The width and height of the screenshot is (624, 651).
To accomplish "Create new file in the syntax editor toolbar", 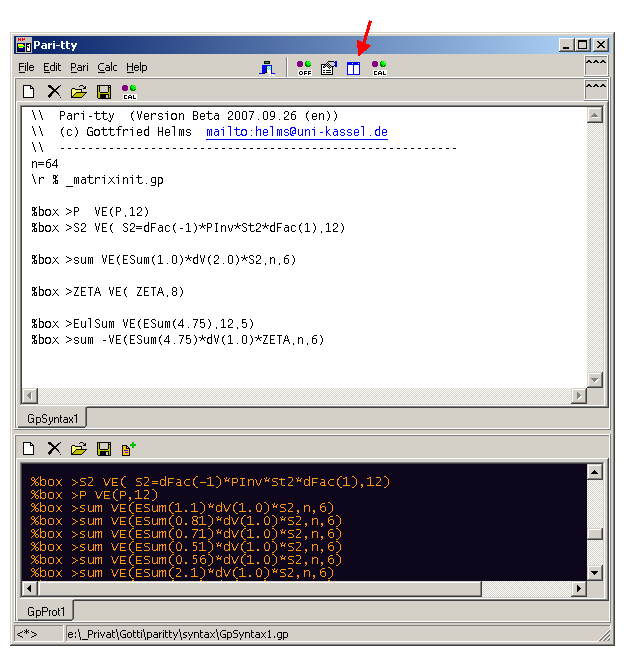I will coord(29,92).
